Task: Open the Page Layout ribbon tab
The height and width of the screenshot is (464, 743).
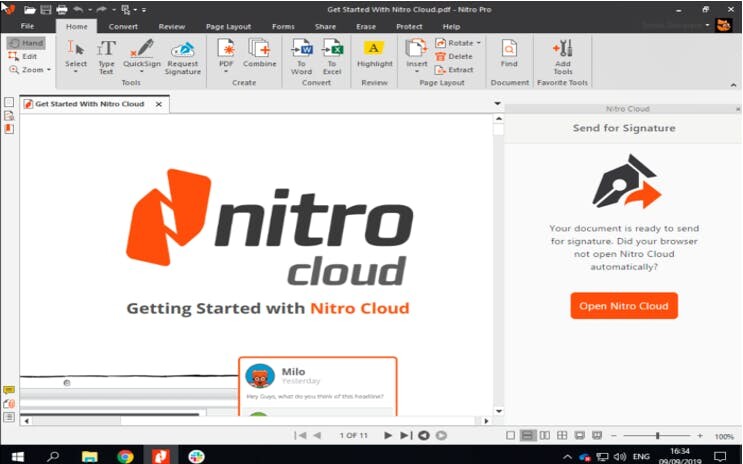Action: [228, 26]
